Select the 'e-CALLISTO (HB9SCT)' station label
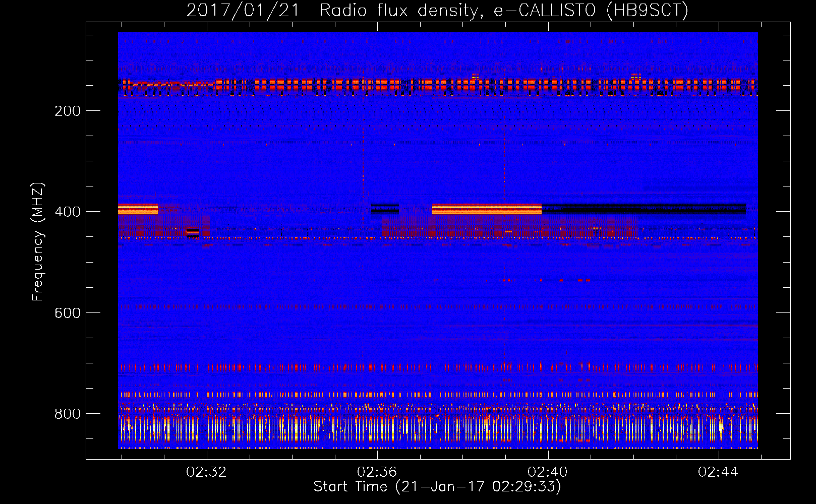Viewport: 816px width, 504px height. [x=591, y=10]
